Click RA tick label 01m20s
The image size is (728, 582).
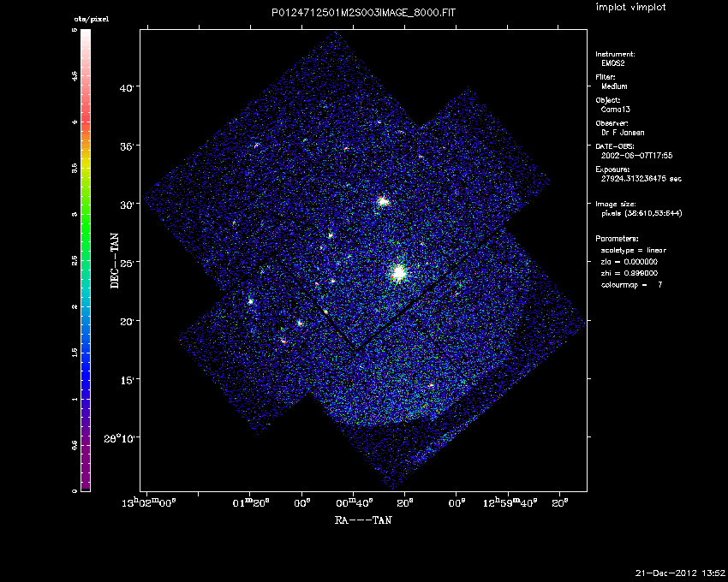(251, 502)
